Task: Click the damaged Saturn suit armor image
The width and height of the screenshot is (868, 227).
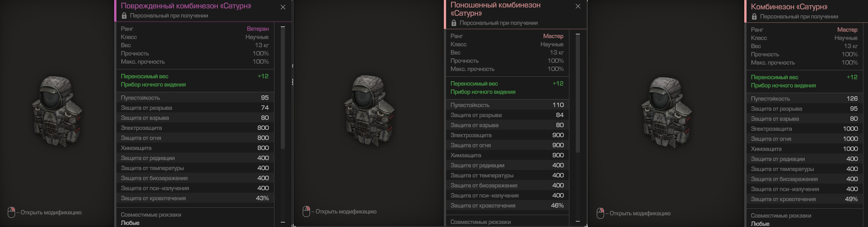Action: pos(57,112)
